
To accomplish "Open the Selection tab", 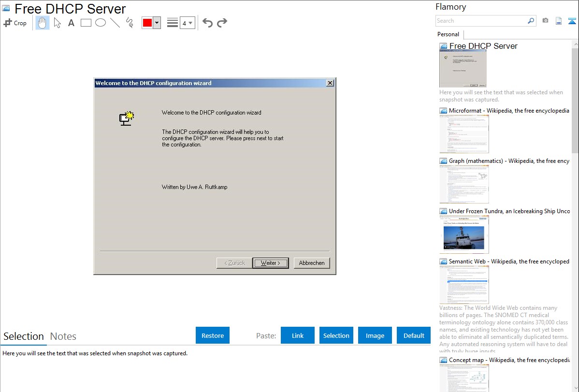I will click(x=24, y=336).
